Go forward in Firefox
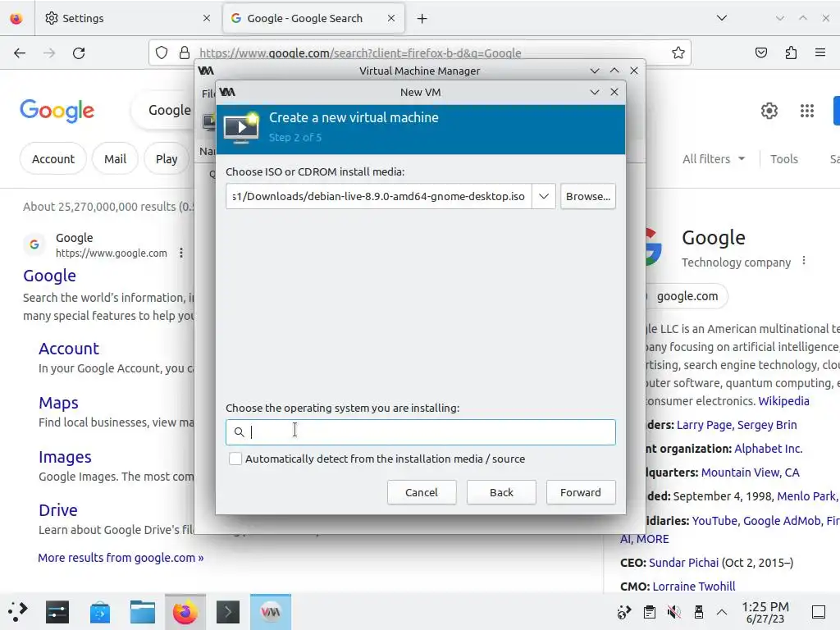The height and width of the screenshot is (630, 840). 49,53
